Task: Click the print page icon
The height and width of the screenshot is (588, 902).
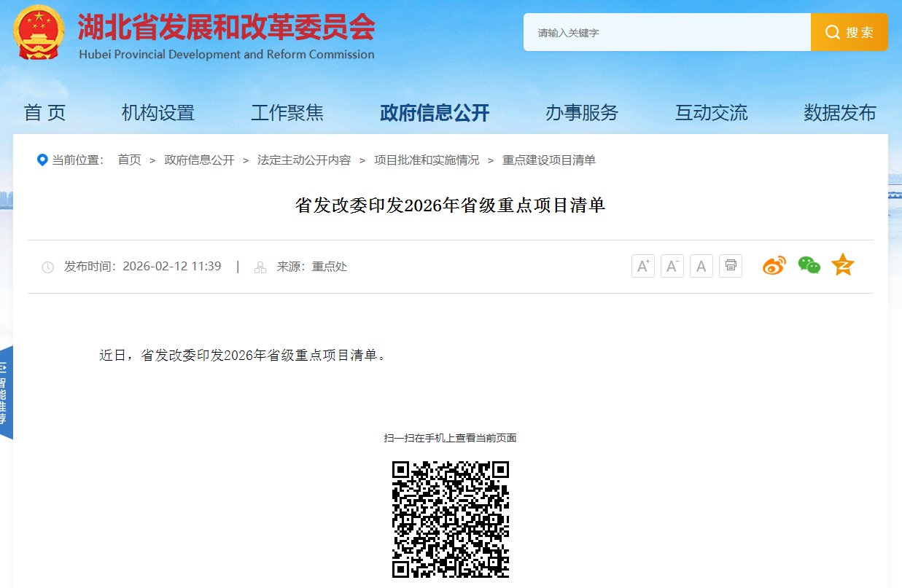Action: (731, 266)
